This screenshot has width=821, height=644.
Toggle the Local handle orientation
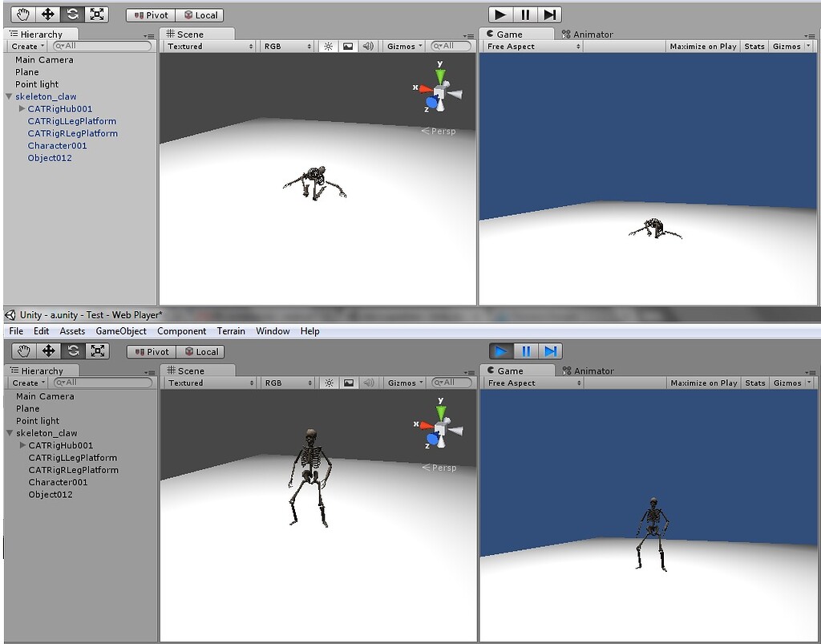click(201, 14)
